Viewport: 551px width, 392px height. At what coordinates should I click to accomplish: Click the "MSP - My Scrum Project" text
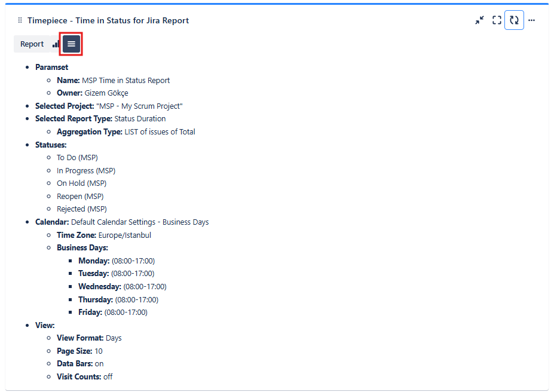click(x=139, y=106)
